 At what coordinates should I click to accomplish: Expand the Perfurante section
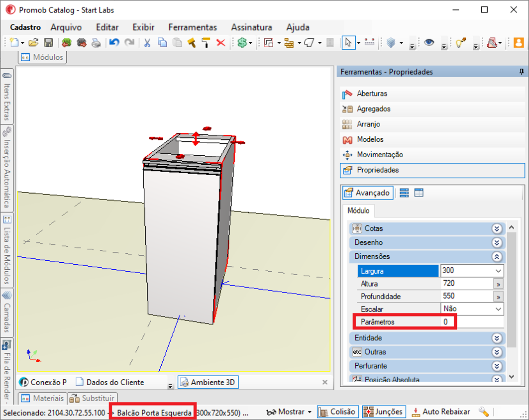tap(497, 366)
